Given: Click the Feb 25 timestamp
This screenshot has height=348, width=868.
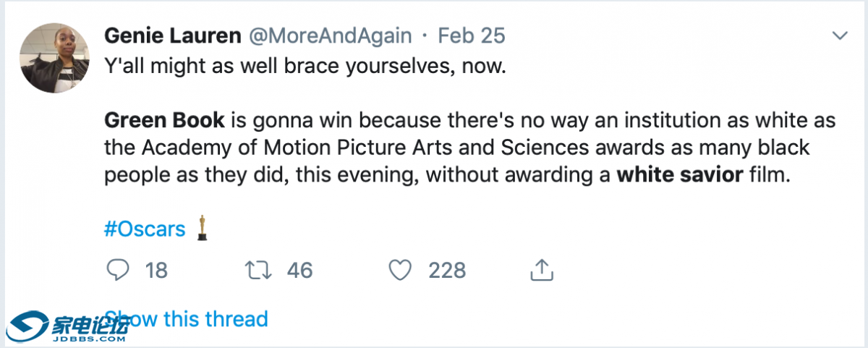Looking at the screenshot, I should (x=472, y=35).
